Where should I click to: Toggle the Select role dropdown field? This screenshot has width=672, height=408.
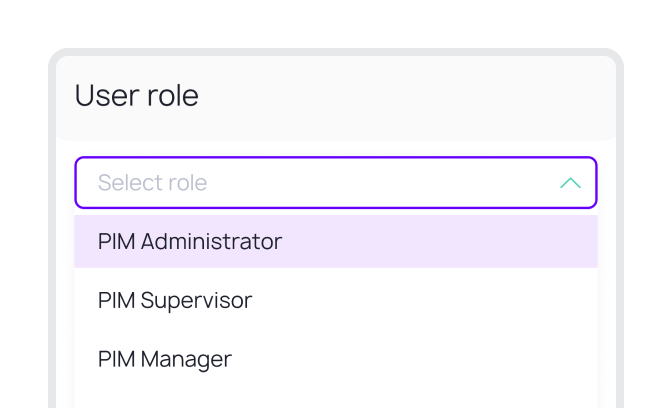(335, 183)
